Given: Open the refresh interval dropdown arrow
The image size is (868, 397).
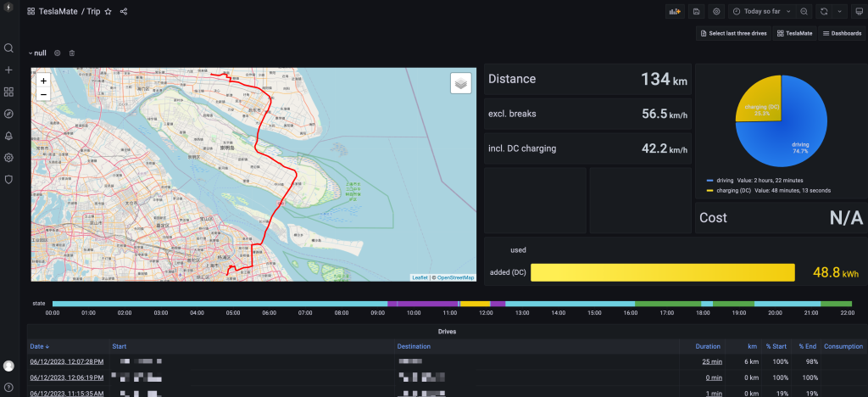Looking at the screenshot, I should click(839, 12).
